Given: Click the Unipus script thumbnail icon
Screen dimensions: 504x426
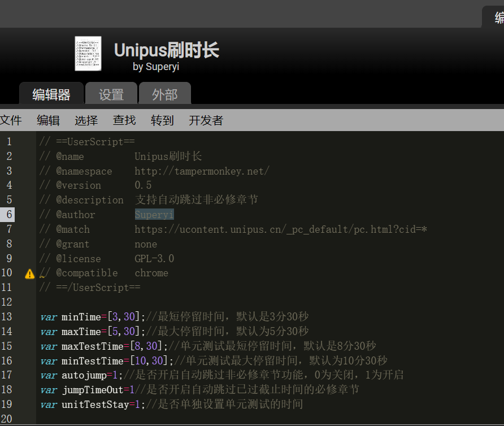Looking at the screenshot, I should [x=88, y=53].
